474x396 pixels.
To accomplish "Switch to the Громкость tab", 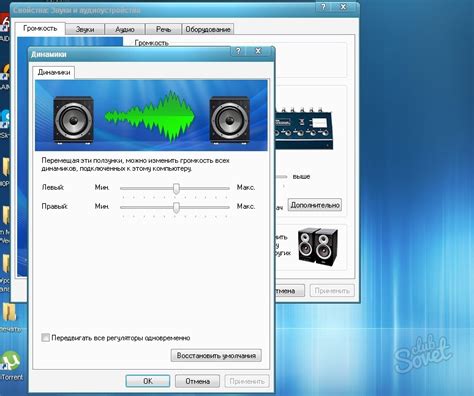I will (40, 28).
